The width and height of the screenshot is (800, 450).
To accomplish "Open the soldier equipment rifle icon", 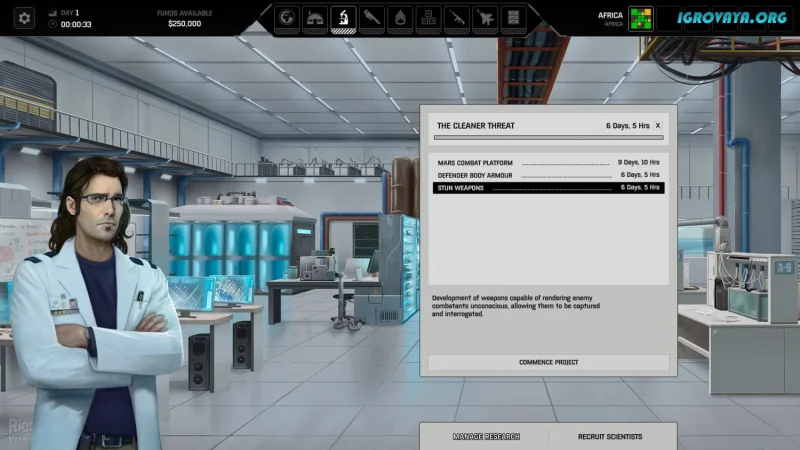I will (x=456, y=17).
